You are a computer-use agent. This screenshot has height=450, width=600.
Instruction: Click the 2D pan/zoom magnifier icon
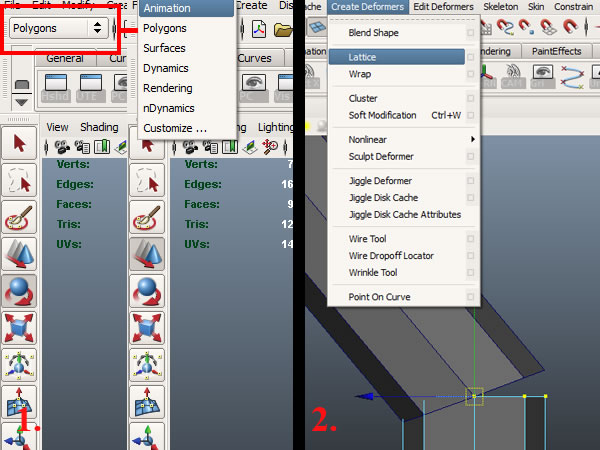tap(269, 147)
